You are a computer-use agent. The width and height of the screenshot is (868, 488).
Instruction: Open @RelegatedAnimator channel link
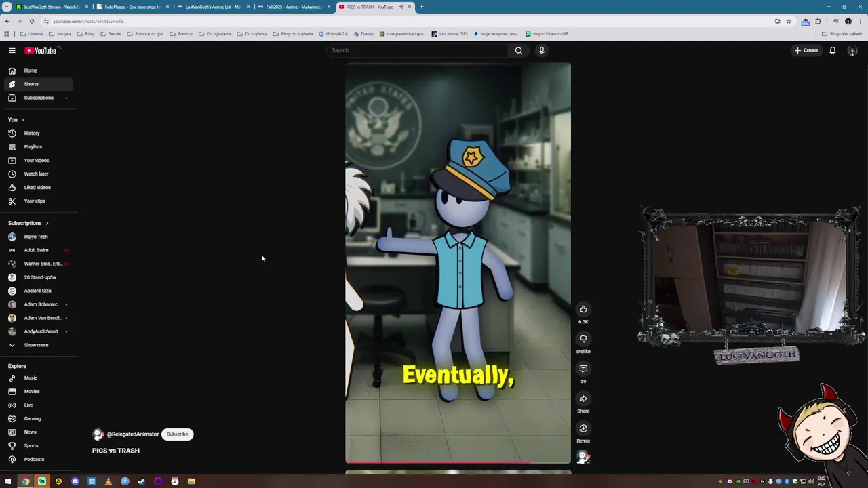[x=132, y=434]
